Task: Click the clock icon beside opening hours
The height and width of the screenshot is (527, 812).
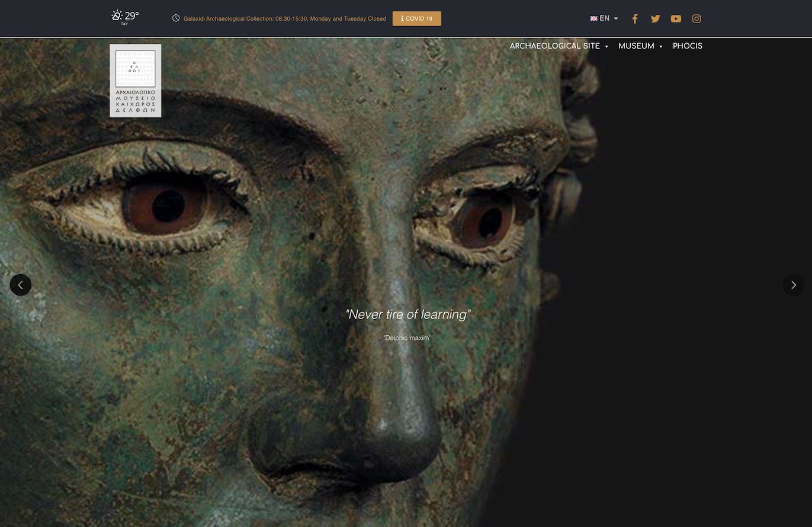Action: point(176,18)
